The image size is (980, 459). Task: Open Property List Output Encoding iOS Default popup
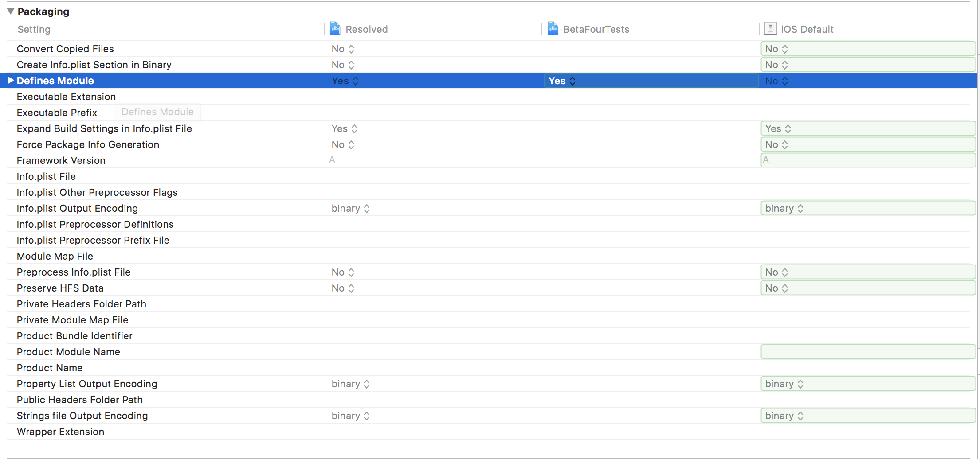point(868,384)
